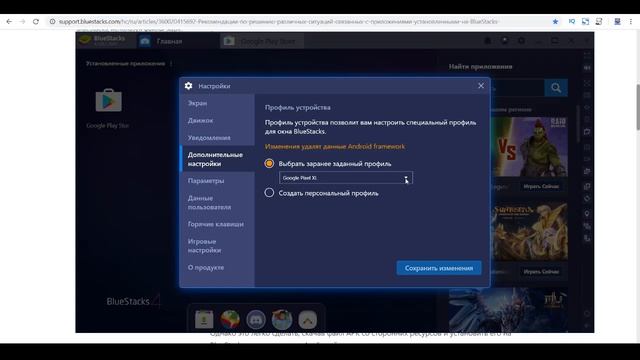Reload the browser page
The image size is (640, 360).
[x=36, y=22]
